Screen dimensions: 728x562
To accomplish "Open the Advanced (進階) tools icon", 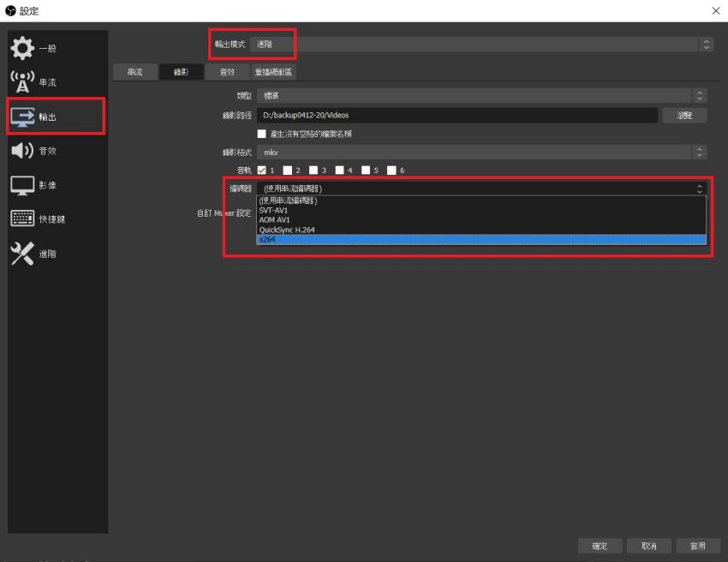I will pyautogui.click(x=22, y=254).
